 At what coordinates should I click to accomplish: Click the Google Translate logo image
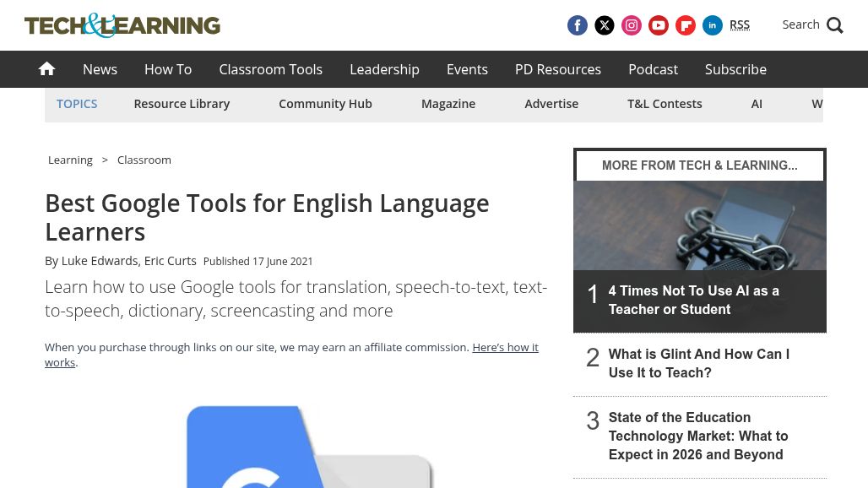point(310,447)
